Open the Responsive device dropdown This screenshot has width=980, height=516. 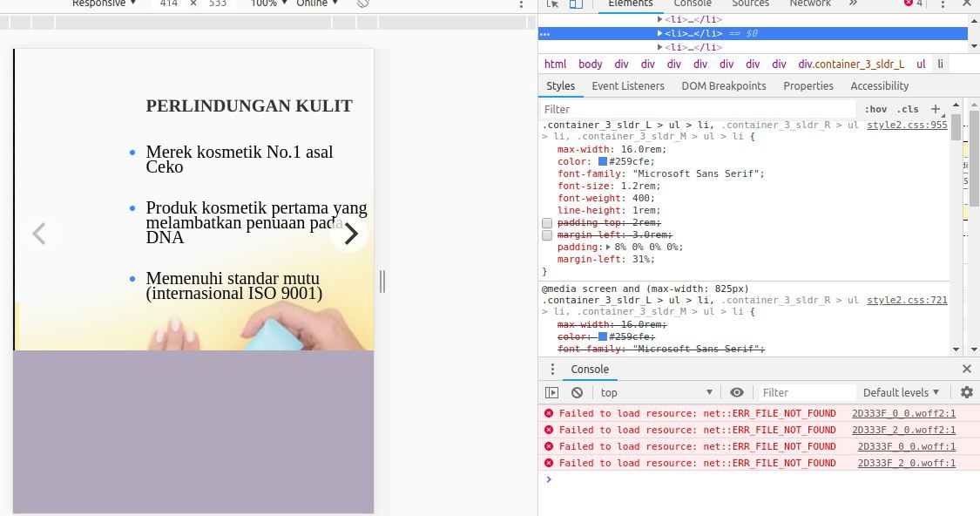[x=104, y=3]
